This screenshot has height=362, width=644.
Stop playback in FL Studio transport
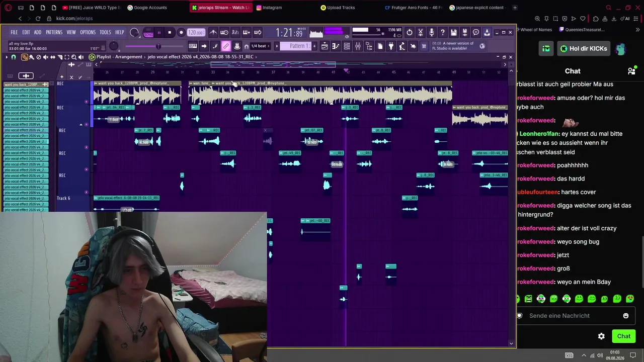coord(170,33)
